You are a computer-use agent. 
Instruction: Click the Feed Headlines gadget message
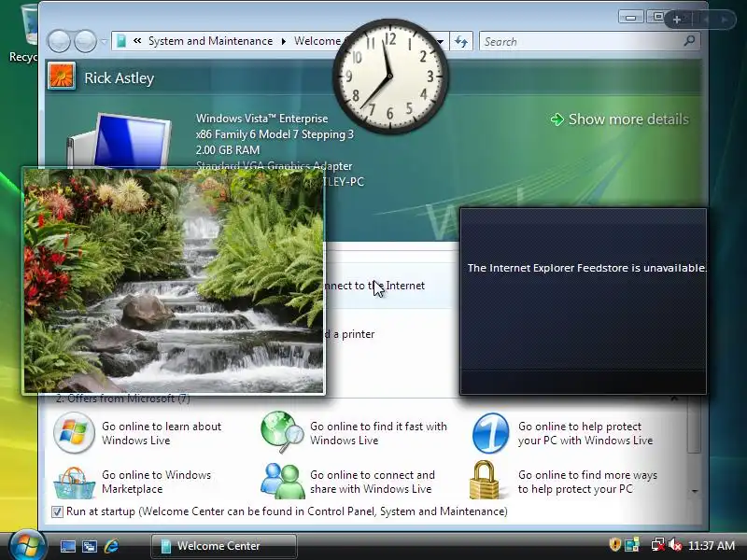[586, 268]
